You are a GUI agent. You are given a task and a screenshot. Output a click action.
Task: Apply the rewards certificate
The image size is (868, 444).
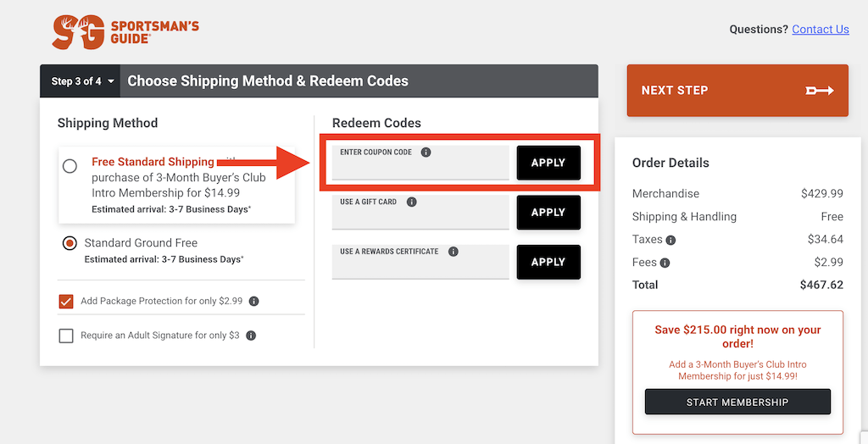pos(548,262)
